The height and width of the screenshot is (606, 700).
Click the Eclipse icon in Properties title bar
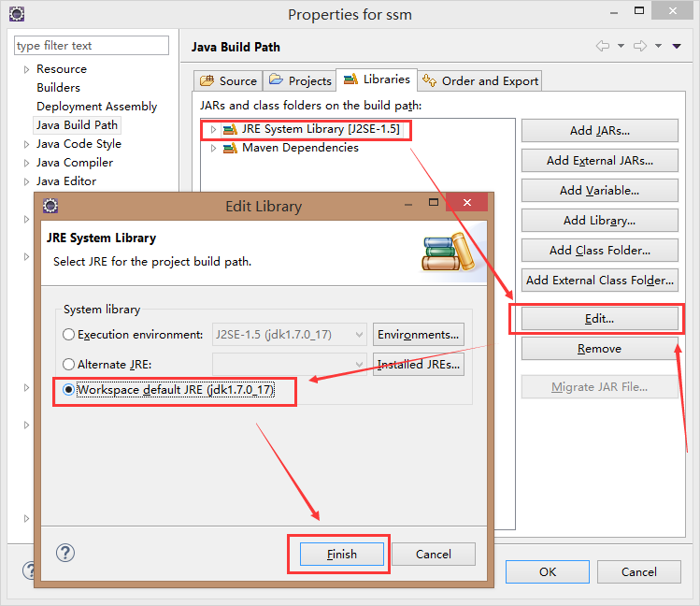(17, 14)
